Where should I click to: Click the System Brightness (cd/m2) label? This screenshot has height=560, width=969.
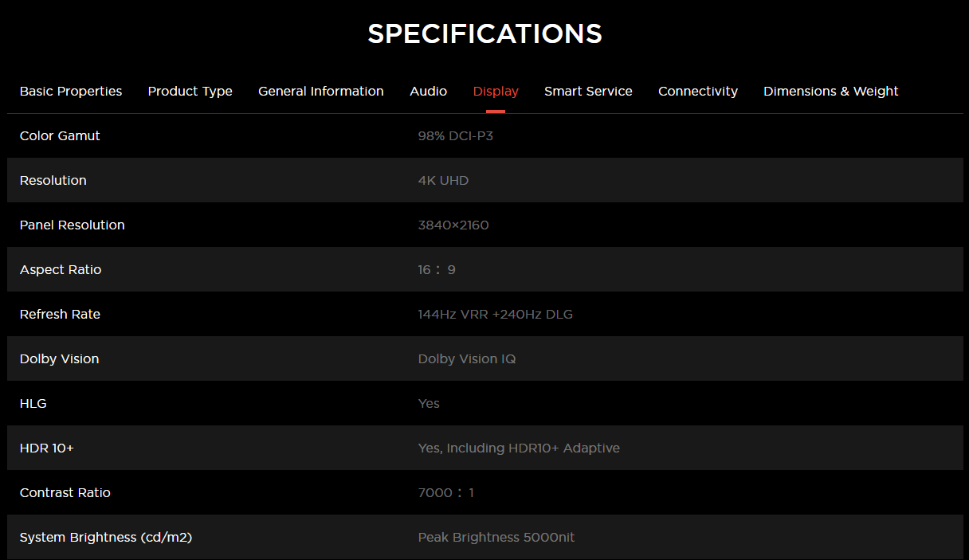click(105, 538)
